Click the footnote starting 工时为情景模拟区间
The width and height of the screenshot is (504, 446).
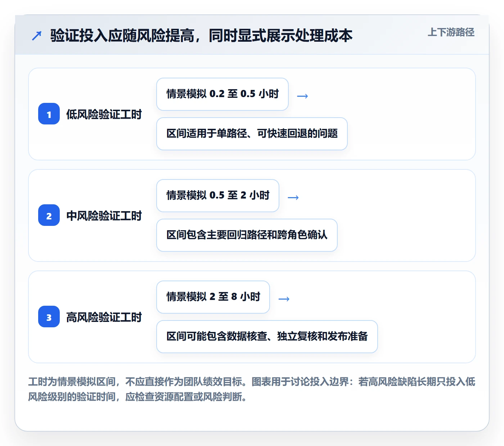pos(252,389)
